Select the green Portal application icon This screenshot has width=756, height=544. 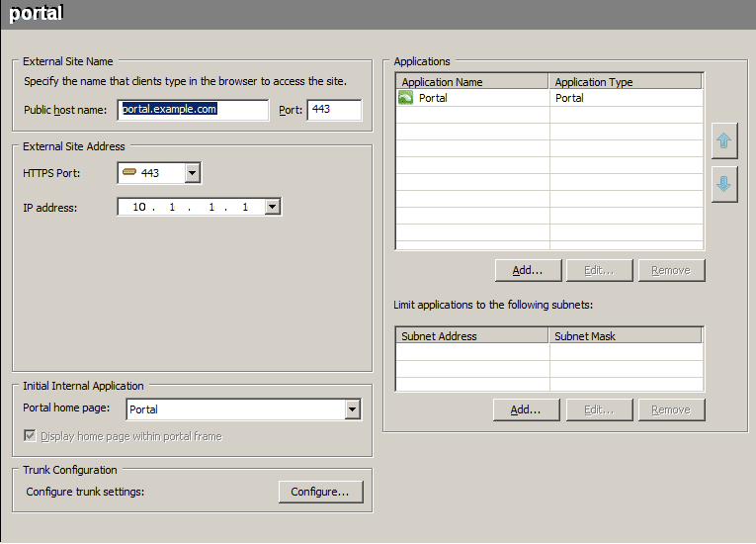(405, 98)
